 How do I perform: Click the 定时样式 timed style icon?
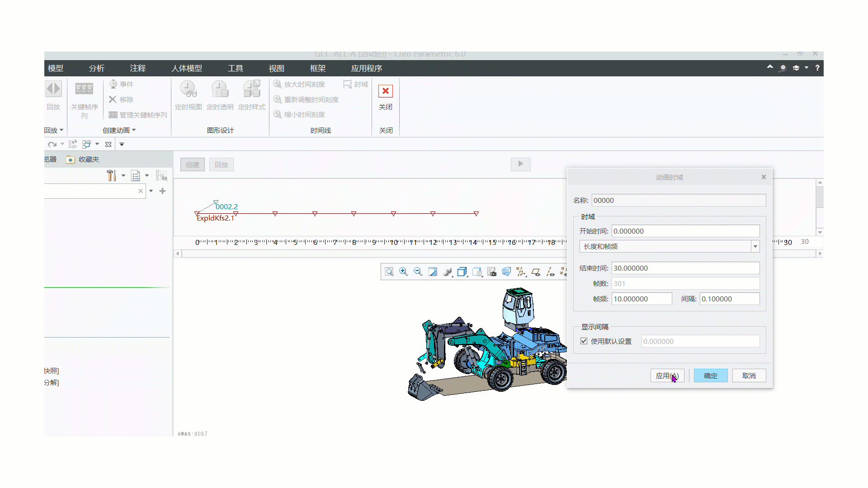pyautogui.click(x=252, y=89)
